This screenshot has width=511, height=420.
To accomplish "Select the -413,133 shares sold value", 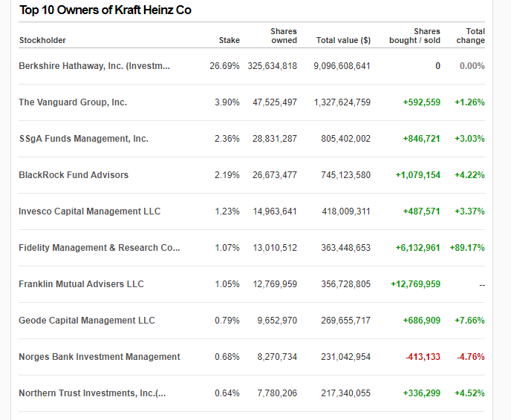I will (x=423, y=357).
